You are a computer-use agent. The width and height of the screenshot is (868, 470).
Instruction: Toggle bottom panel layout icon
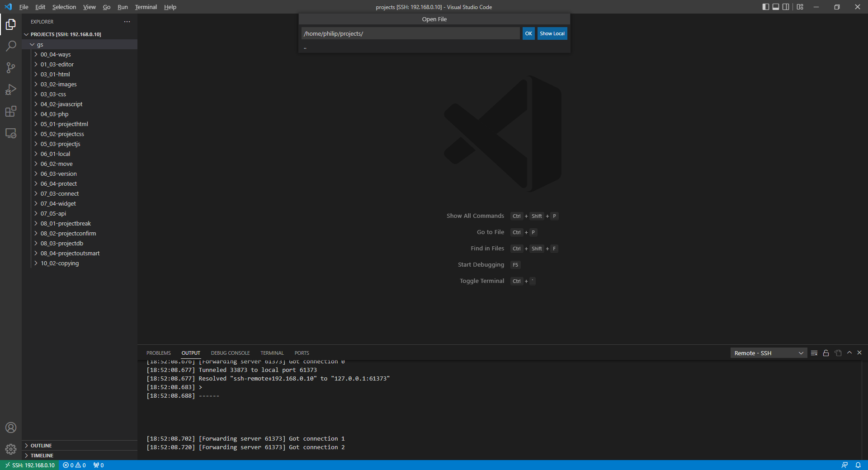[776, 7]
